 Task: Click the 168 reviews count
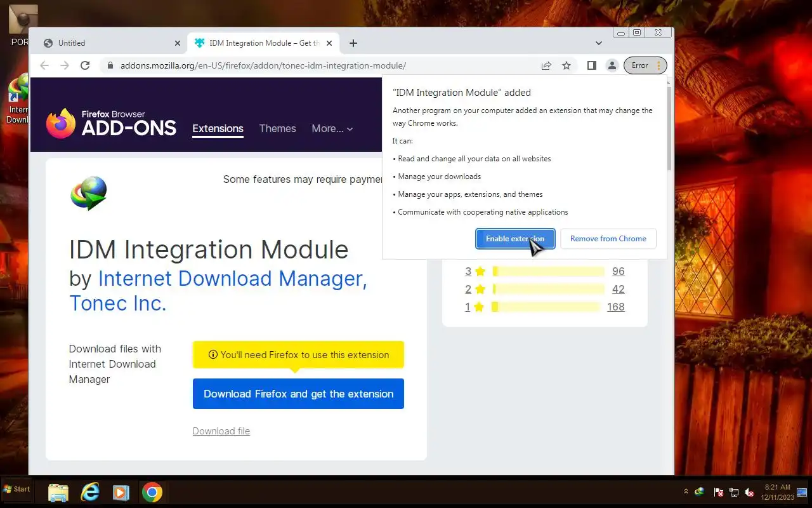click(x=616, y=307)
